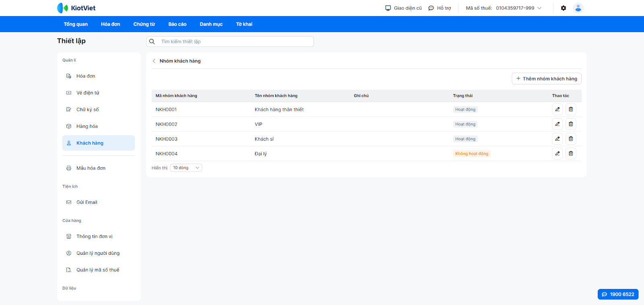Click Thêm nhóm khách hàng button
644x305 pixels.
(546, 79)
